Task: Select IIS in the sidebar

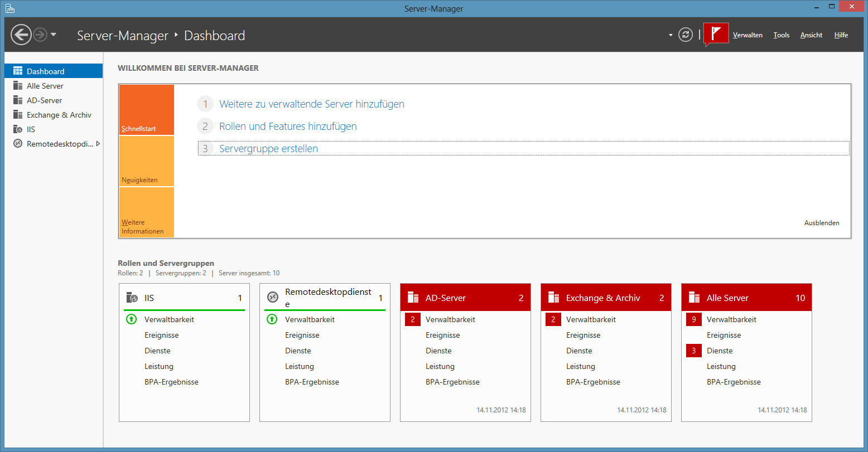Action: (54, 129)
